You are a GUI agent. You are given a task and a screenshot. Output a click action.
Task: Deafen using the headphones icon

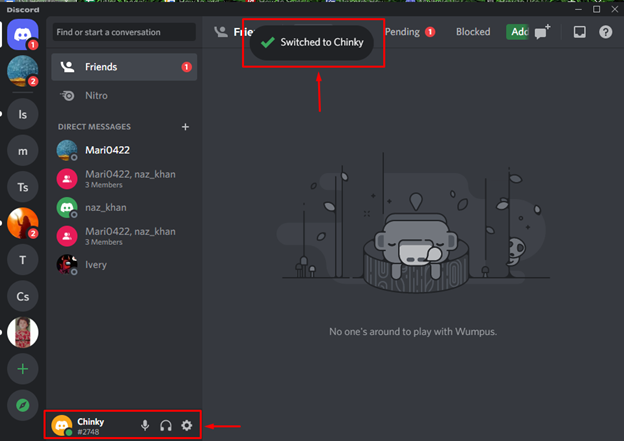click(x=166, y=425)
